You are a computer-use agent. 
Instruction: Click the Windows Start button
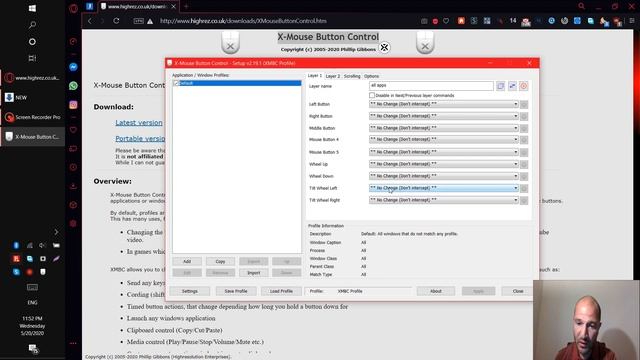point(32,8)
